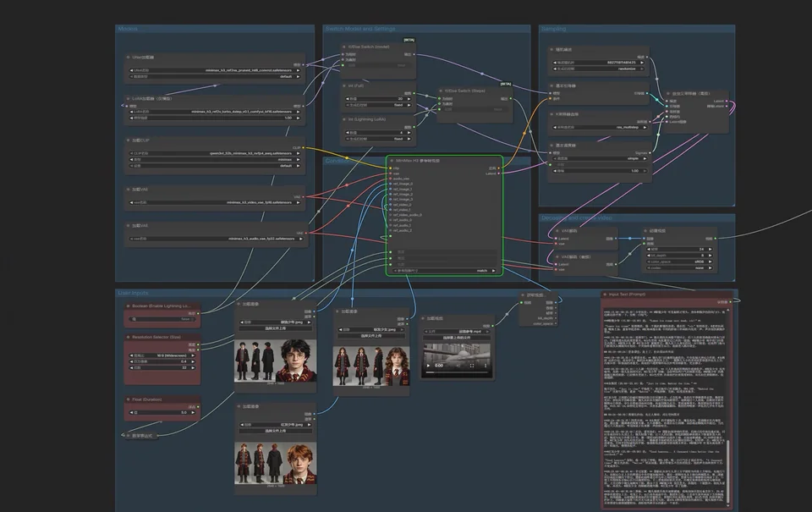
Task: Change the scheduler dropdown showing simple
Action: [599, 158]
